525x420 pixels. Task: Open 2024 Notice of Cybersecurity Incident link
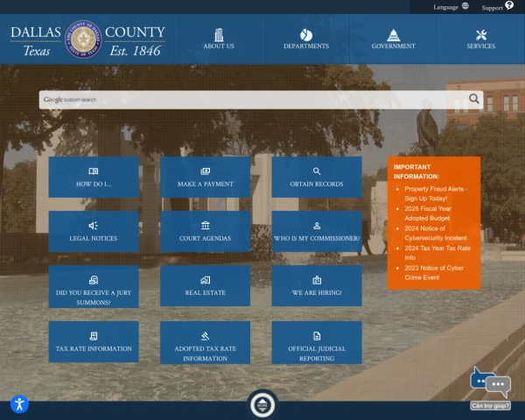[x=436, y=233]
